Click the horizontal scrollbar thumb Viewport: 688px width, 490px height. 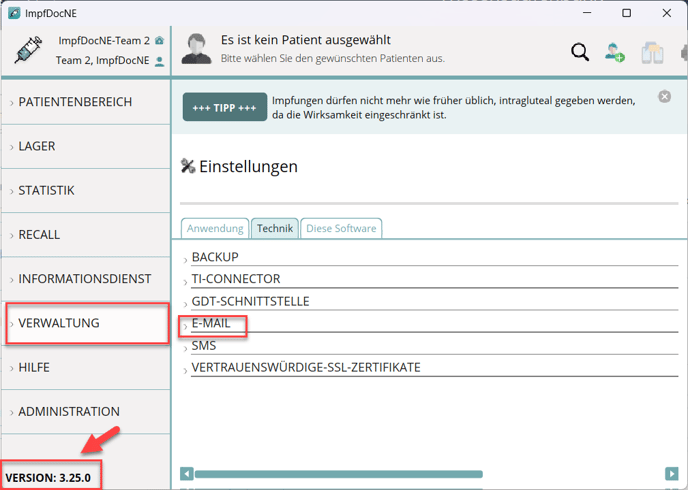point(339,474)
